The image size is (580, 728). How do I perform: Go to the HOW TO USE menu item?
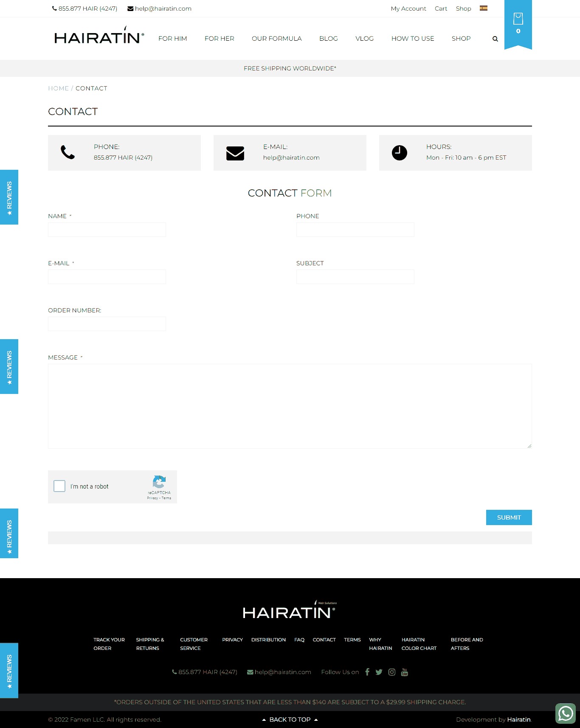(412, 39)
